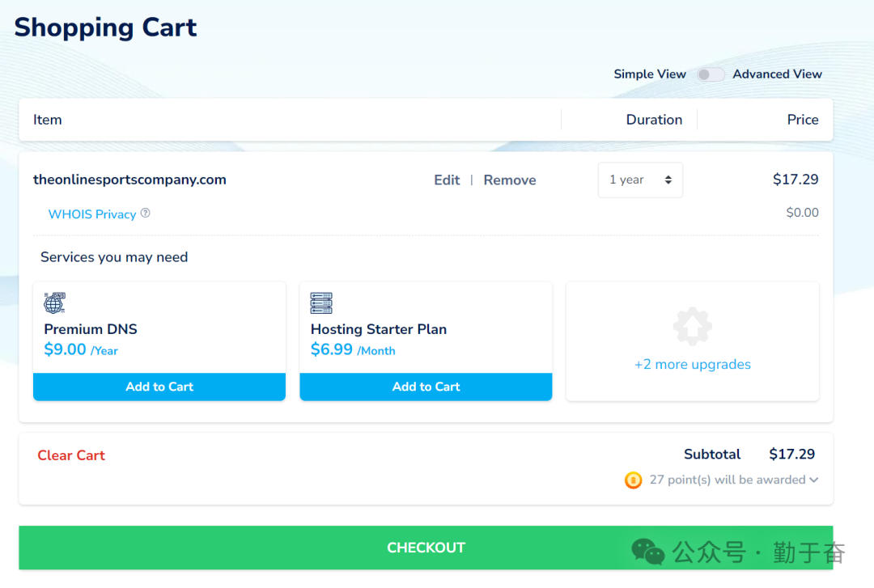Viewport: 874px width, 588px height.
Task: Remove theonlinesportscompany.com from the cart
Action: coord(510,180)
